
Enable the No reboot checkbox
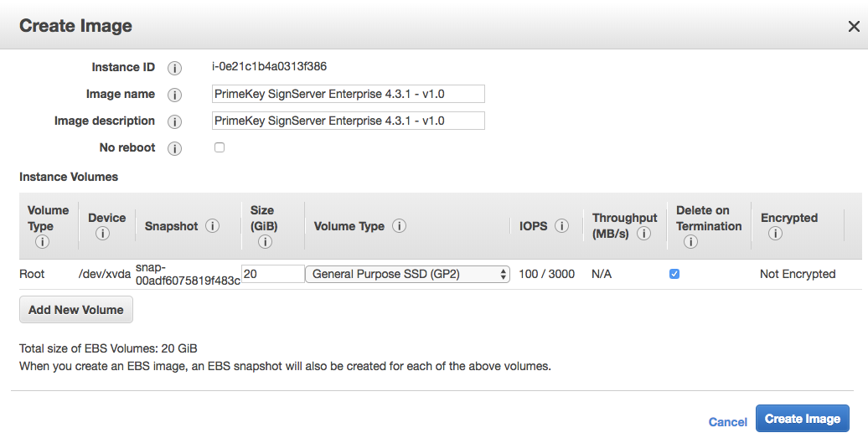(220, 147)
